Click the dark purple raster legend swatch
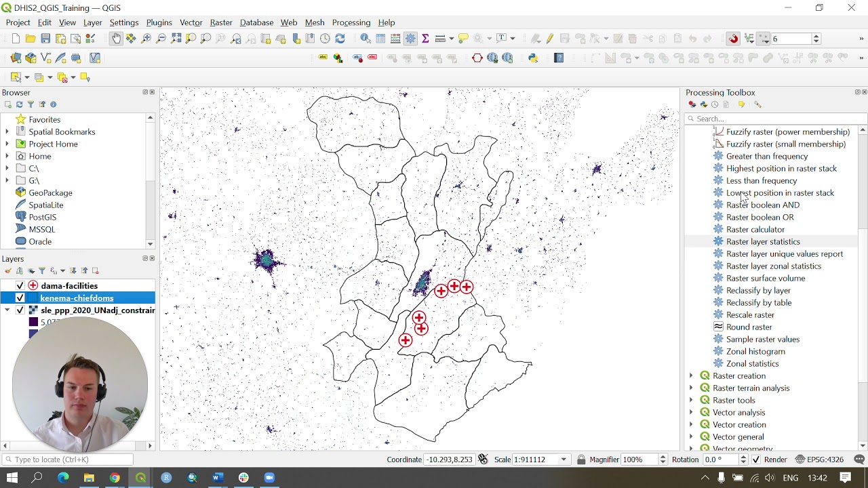 click(x=33, y=322)
